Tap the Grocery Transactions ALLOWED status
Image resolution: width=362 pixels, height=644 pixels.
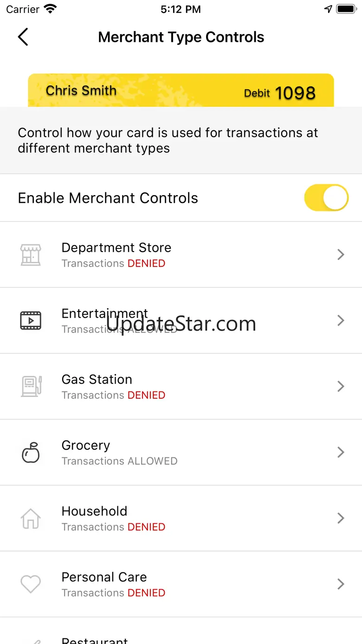coord(119,461)
